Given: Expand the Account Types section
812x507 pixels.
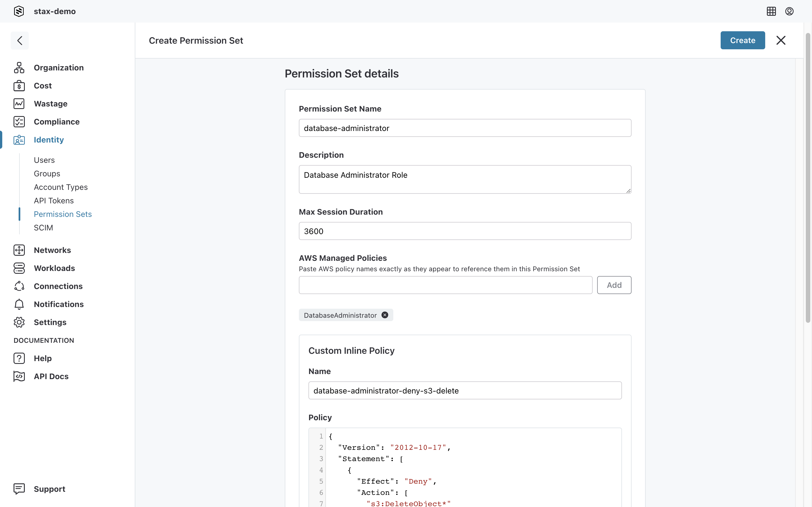Looking at the screenshot, I should tap(61, 187).
